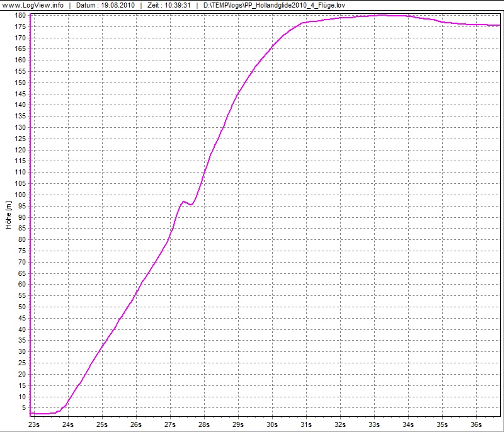
Task: Click the 100 value on height axis
Action: click(20, 195)
